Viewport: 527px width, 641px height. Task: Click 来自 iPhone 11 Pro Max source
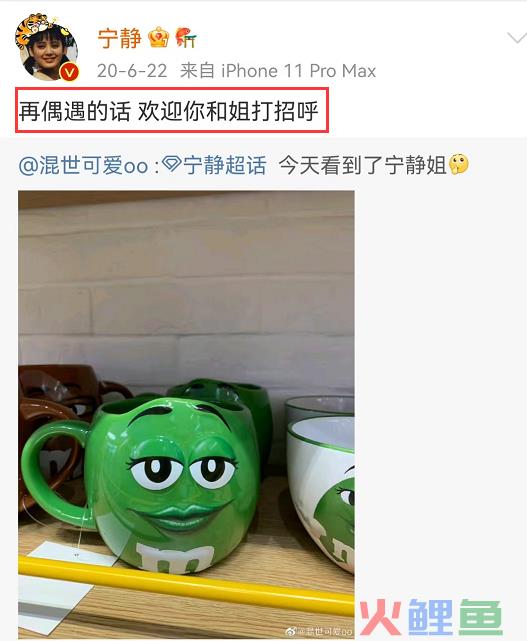pos(278,71)
